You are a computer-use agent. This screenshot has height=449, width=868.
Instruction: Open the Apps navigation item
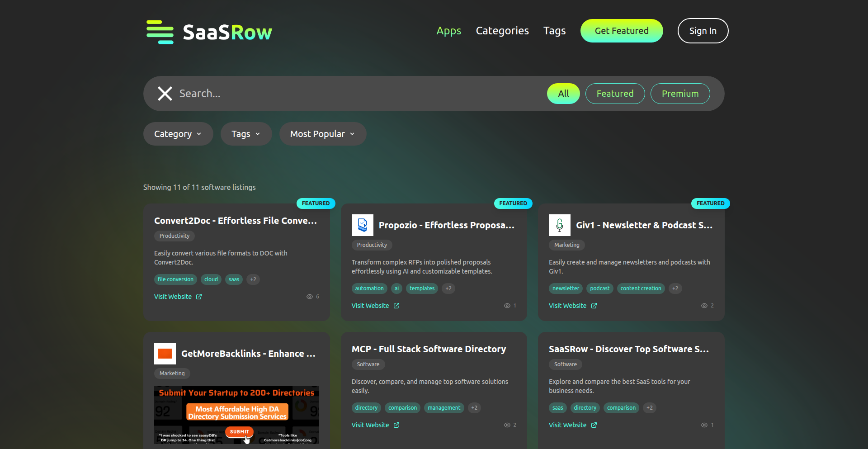pyautogui.click(x=448, y=31)
